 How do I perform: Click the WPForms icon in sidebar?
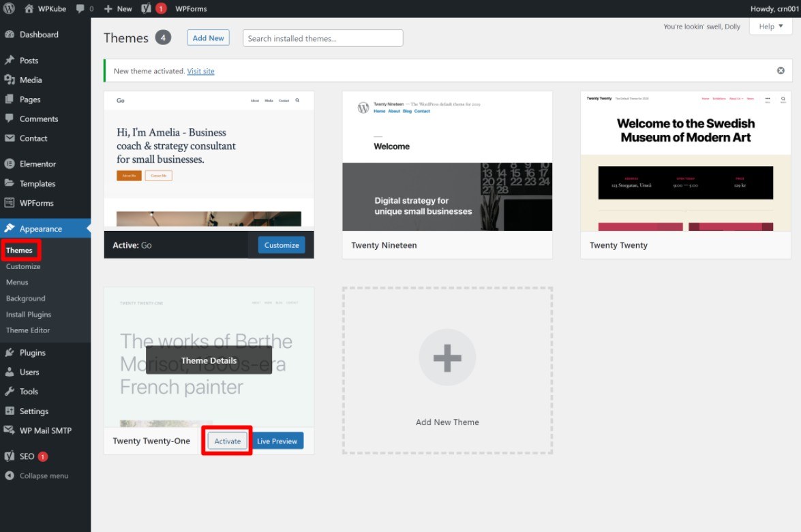click(x=9, y=203)
